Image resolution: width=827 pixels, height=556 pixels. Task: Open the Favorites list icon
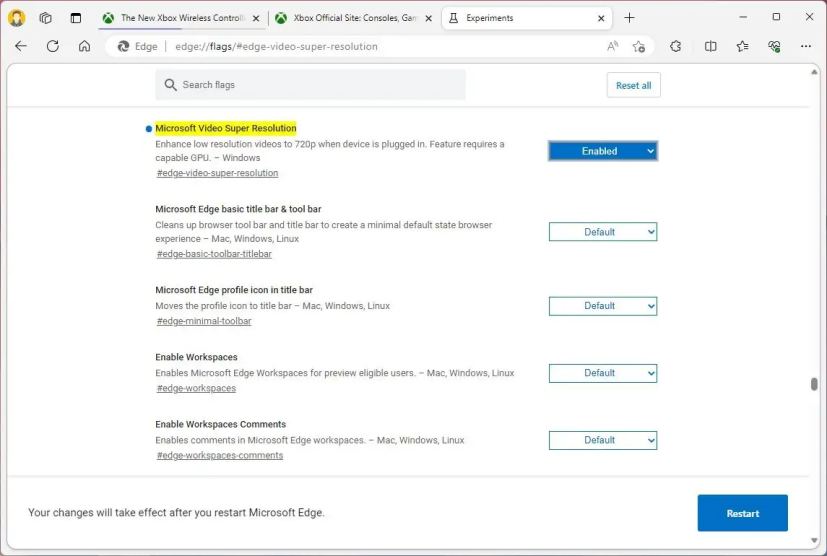point(742,46)
